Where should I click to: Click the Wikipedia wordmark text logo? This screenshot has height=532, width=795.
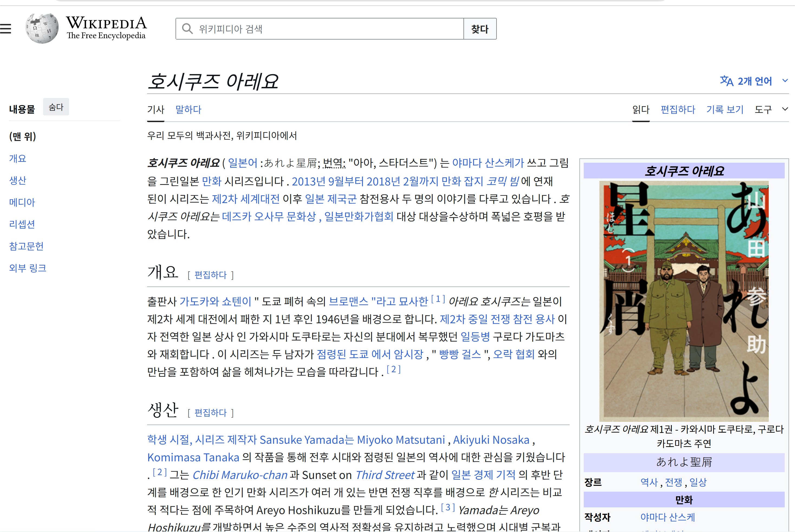[107, 28]
